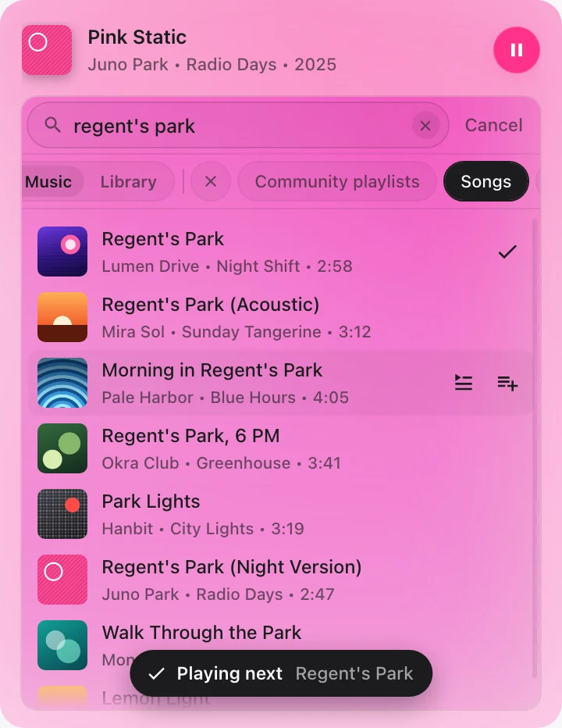The image size is (562, 728).
Task: Click checkmark on Regent's Park row
Action: tap(507, 252)
